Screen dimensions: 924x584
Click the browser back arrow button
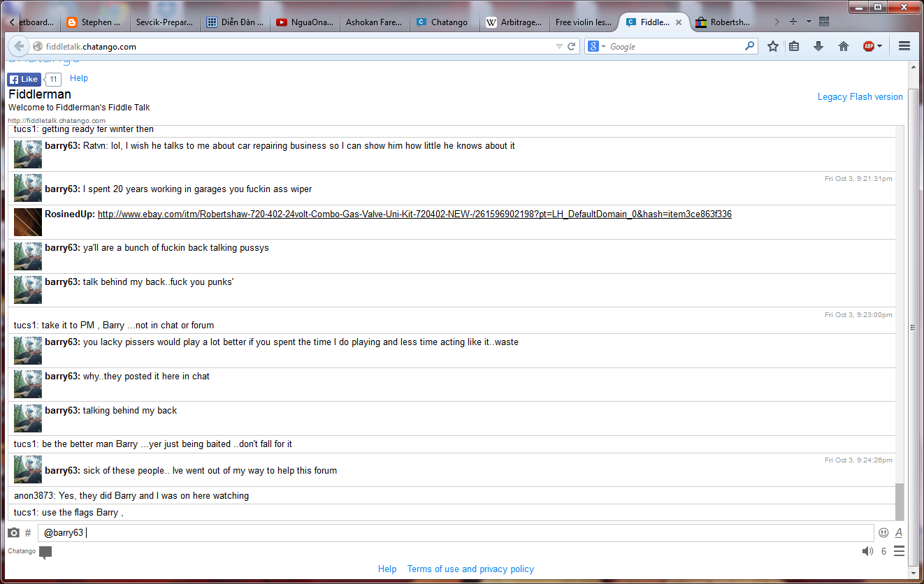(19, 46)
